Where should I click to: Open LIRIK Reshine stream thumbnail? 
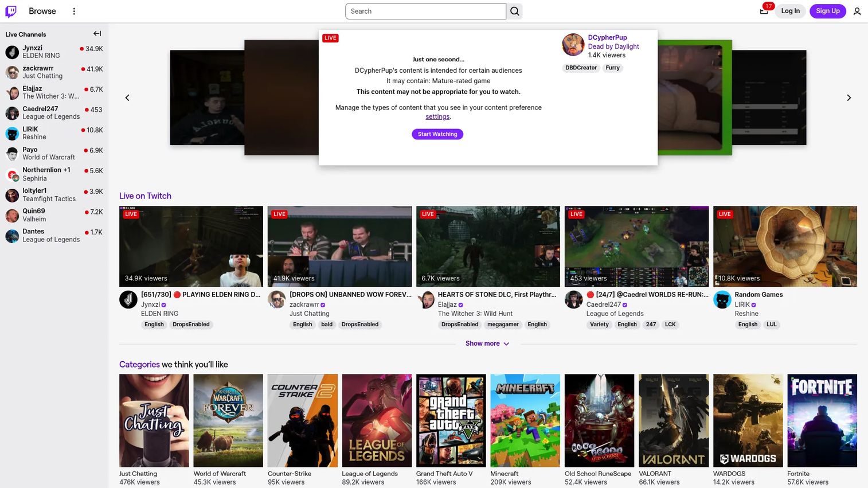point(785,247)
